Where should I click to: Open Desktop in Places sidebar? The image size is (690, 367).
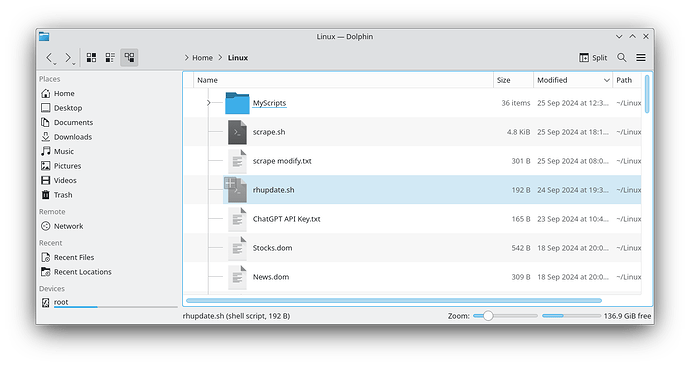tap(68, 108)
